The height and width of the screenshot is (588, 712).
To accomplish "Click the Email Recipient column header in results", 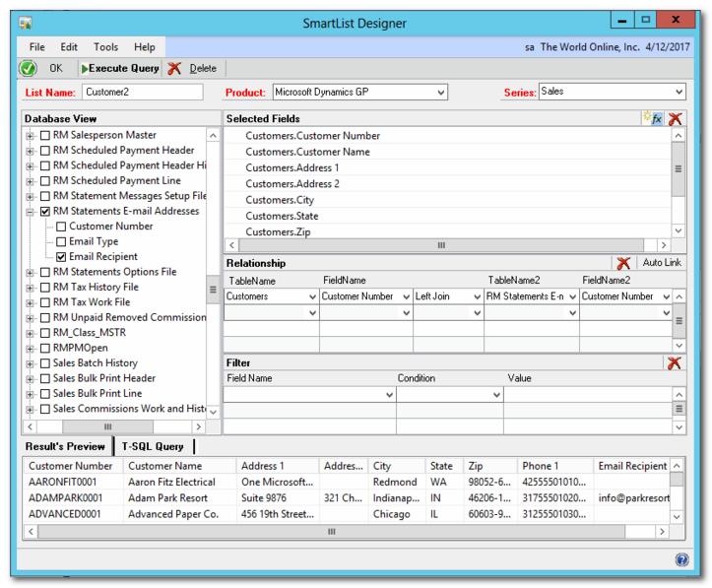I will coord(632,466).
